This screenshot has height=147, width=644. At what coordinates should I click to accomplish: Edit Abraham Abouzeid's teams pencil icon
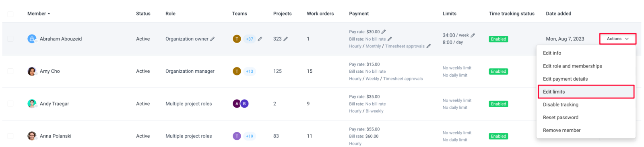tap(260, 39)
